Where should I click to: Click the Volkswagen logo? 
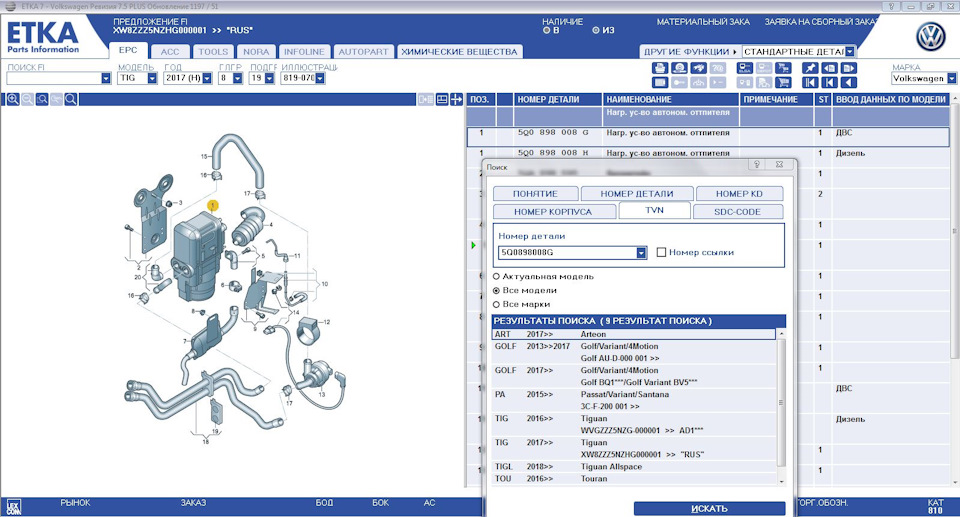(x=931, y=37)
